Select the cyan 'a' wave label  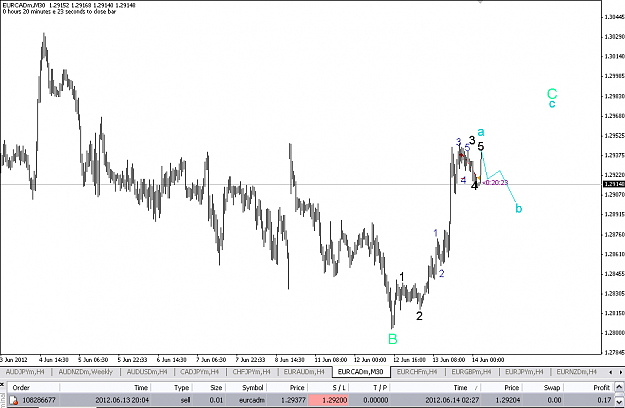click(x=481, y=132)
